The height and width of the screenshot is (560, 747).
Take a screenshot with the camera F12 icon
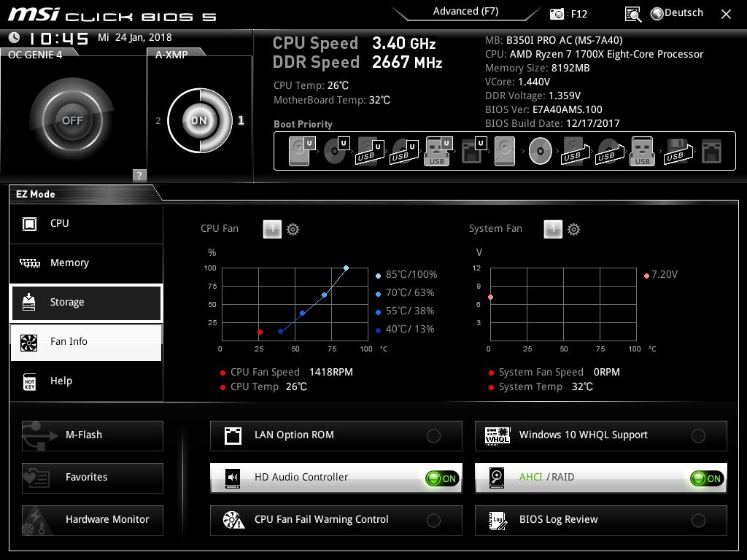tap(557, 14)
